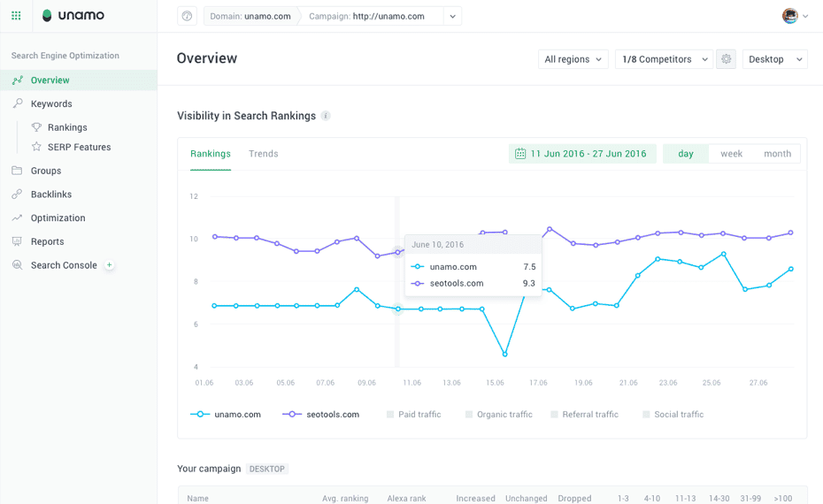The height and width of the screenshot is (504, 823).
Task: Click the Unamo logo
Action: [x=73, y=16]
